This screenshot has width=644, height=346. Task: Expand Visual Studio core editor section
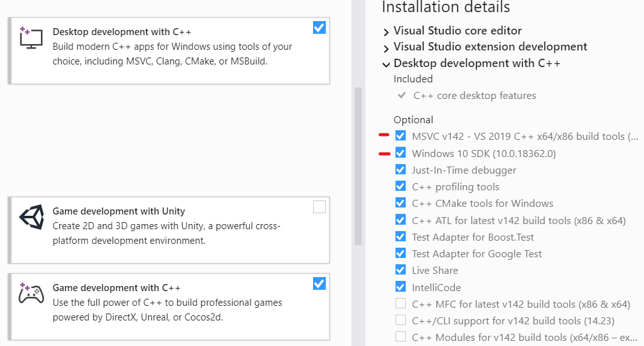386,31
